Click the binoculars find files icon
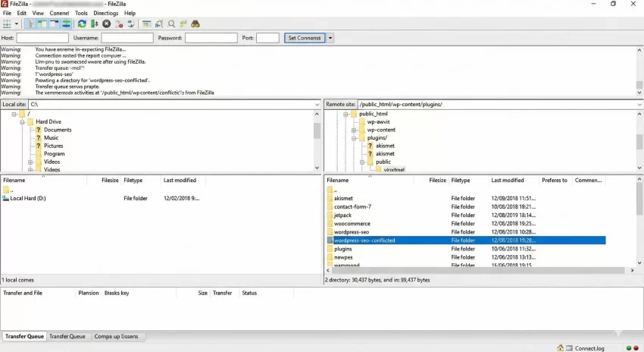 pos(195,24)
